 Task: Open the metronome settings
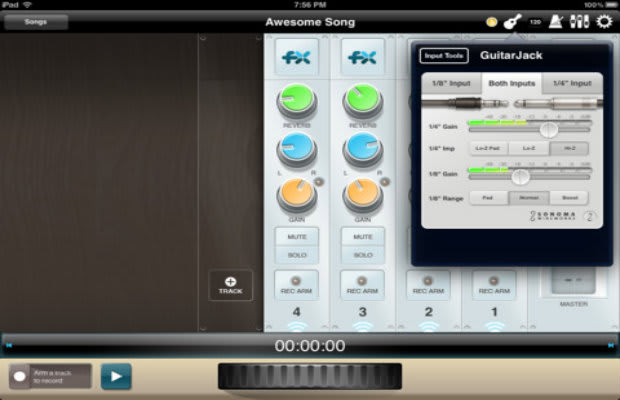(556, 22)
